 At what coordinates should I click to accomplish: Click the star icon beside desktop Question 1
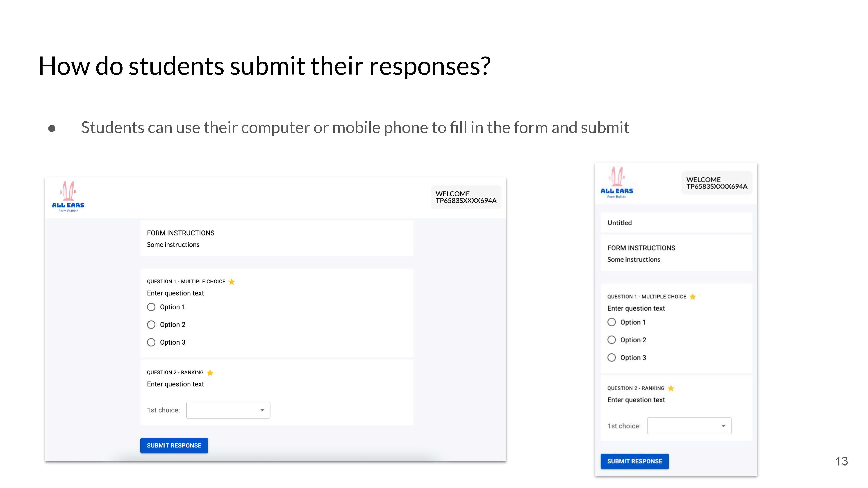(232, 282)
